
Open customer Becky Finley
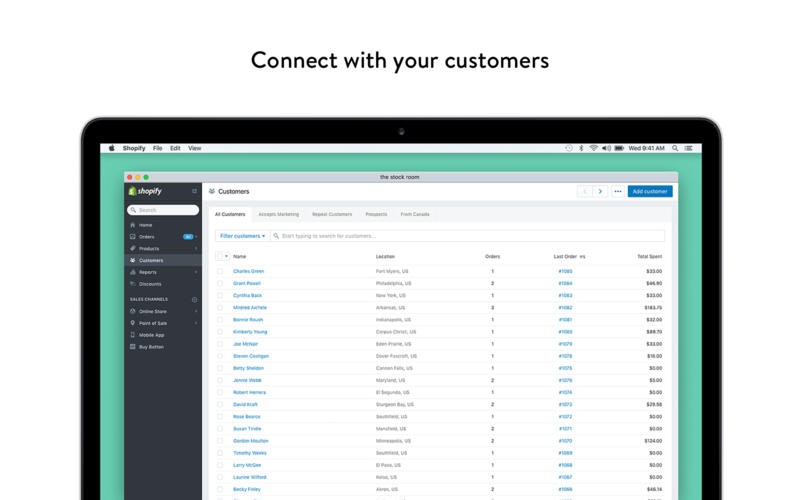coord(247,489)
